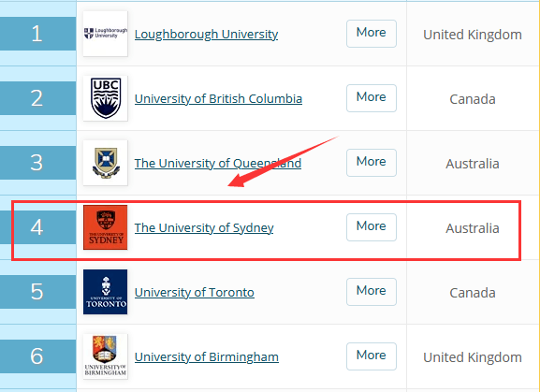Screen dimensions: 540x392
Task: Open University of Toronto link
Action: click(x=195, y=293)
